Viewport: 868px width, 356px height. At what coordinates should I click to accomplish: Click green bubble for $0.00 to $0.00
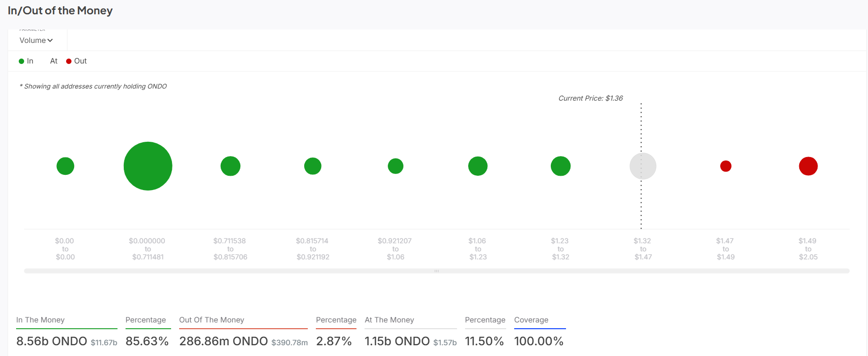[65, 166]
